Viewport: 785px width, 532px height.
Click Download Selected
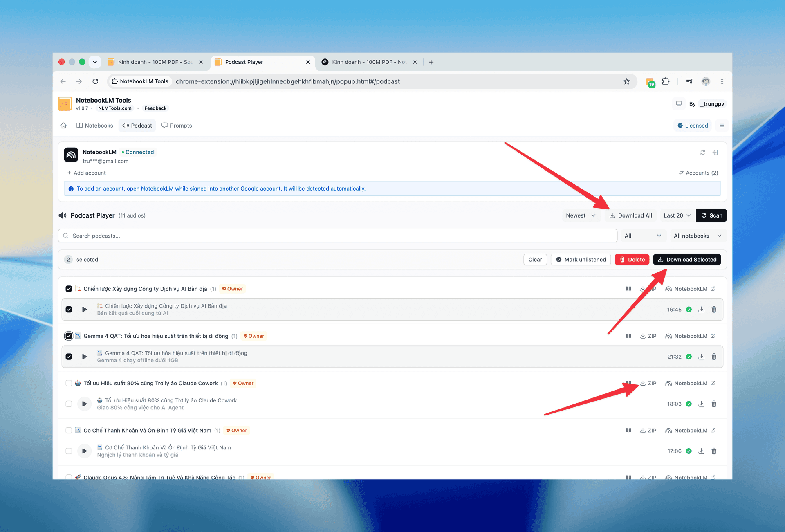687,260
